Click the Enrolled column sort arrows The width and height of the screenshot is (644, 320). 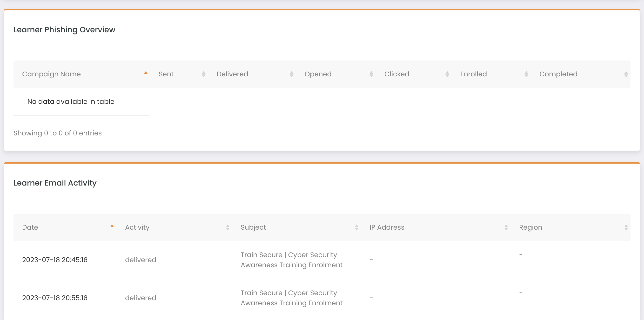(x=526, y=74)
